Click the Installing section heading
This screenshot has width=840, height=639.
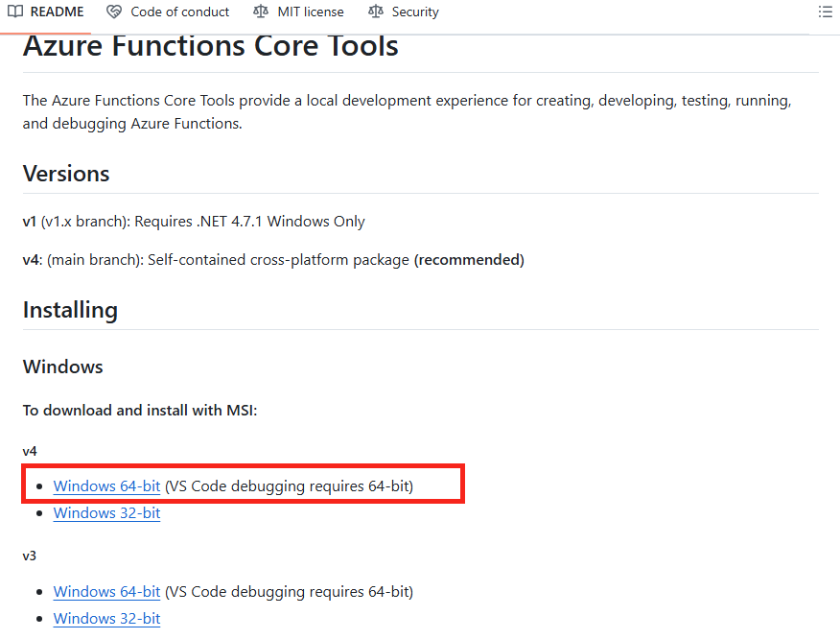70,310
